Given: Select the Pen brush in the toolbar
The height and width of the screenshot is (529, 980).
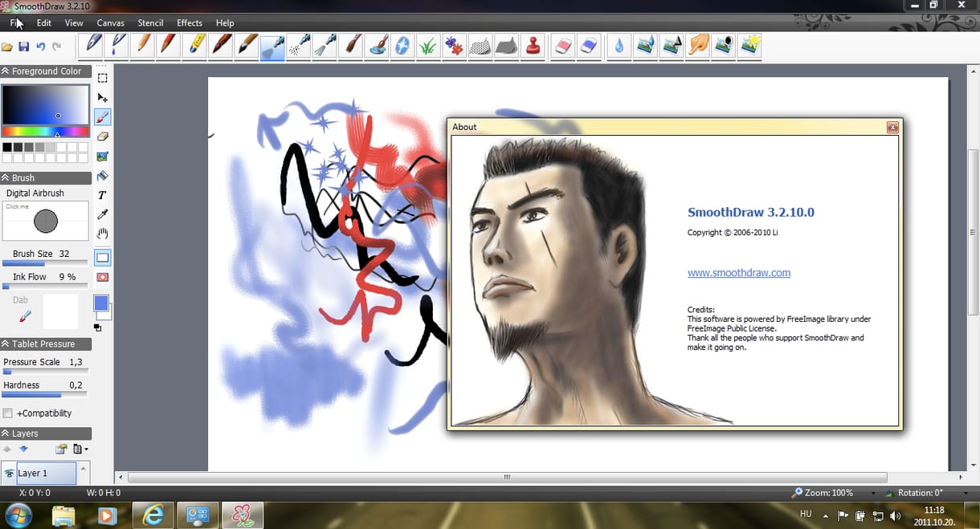Looking at the screenshot, I should coord(92,46).
